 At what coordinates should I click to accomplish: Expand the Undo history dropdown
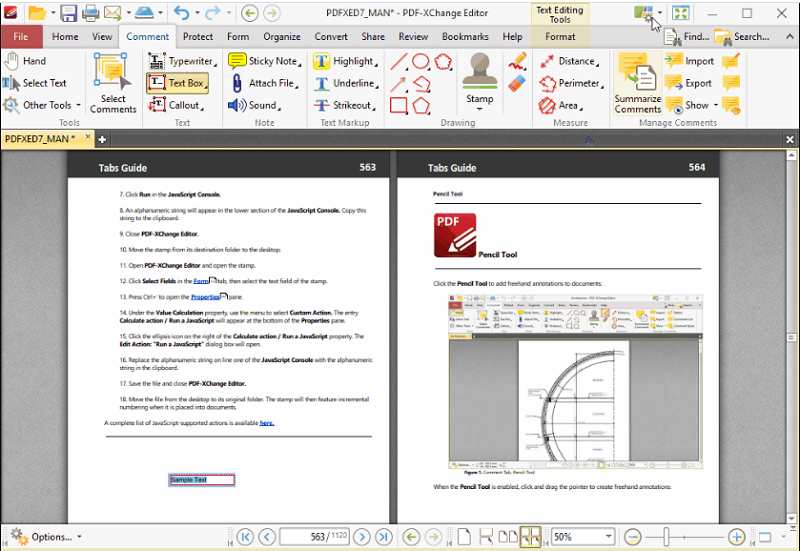(197, 13)
